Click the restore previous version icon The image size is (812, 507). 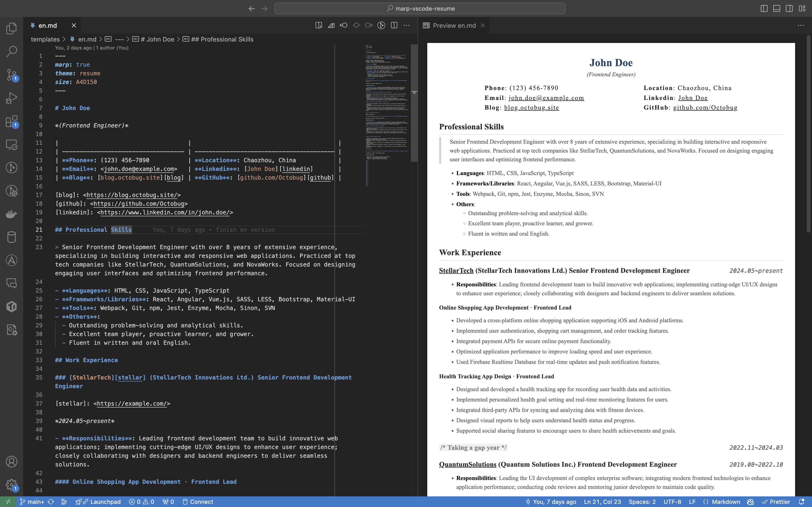pyautogui.click(x=344, y=25)
